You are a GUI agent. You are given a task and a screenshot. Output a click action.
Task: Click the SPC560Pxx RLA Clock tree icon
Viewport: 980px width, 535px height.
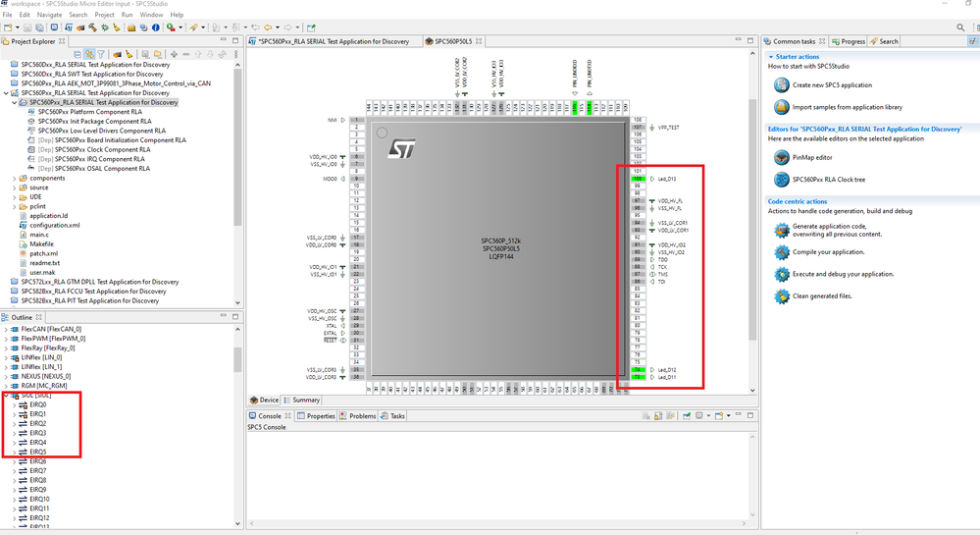tap(781, 180)
